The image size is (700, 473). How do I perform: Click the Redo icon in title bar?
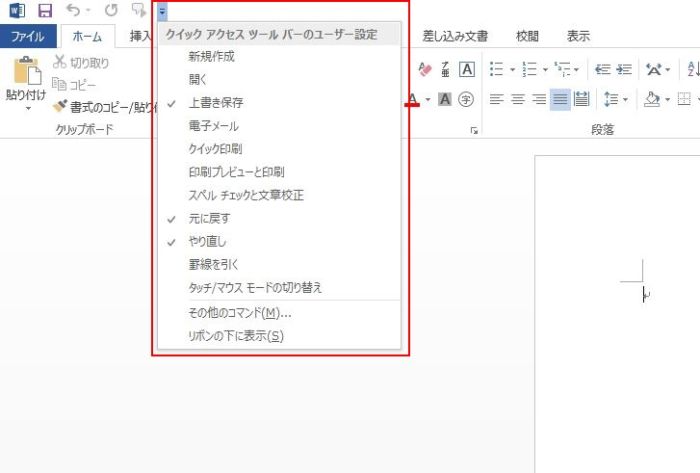tap(111, 11)
